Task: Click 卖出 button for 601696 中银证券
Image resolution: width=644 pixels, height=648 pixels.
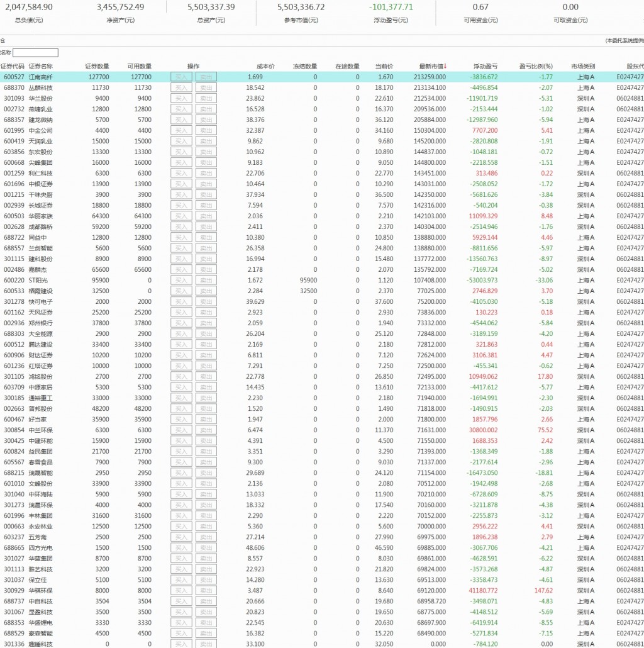Action: 206,184
